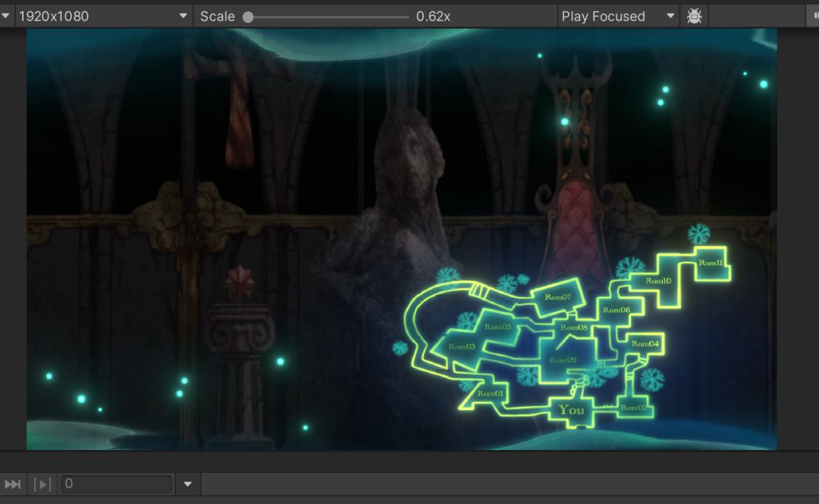The height and width of the screenshot is (504, 819).
Task: Click the bug-shaped debug icon
Action: (x=694, y=16)
